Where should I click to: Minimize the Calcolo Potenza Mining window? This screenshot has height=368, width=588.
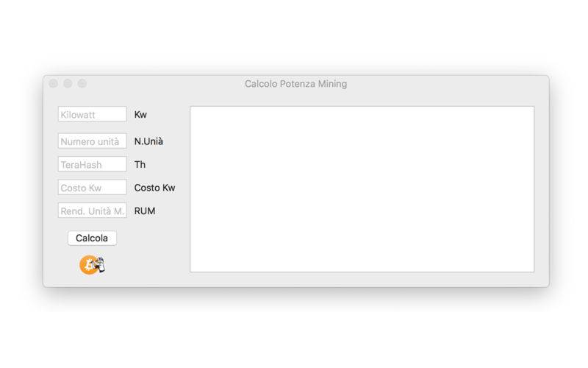68,83
